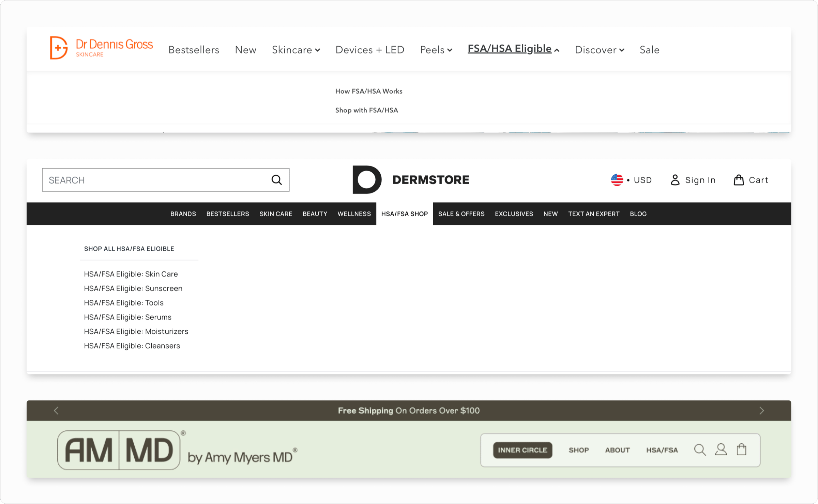Open TEXT AN EXPERT in Dermstore nav

pos(594,214)
